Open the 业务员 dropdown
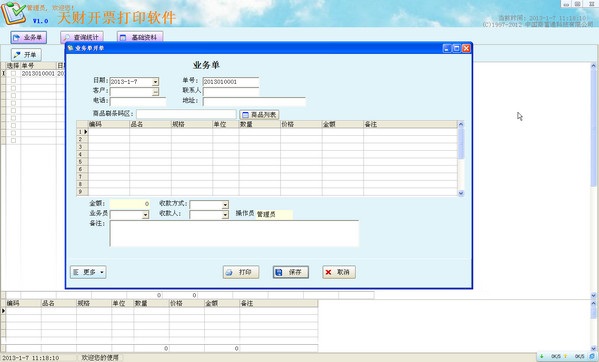Image resolution: width=599 pixels, height=362 pixels. pos(145,215)
